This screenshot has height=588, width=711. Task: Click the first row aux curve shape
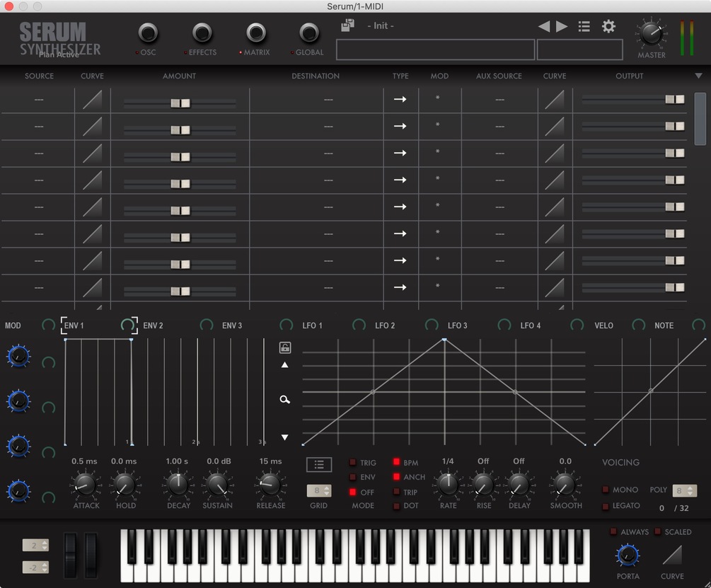[x=555, y=100]
